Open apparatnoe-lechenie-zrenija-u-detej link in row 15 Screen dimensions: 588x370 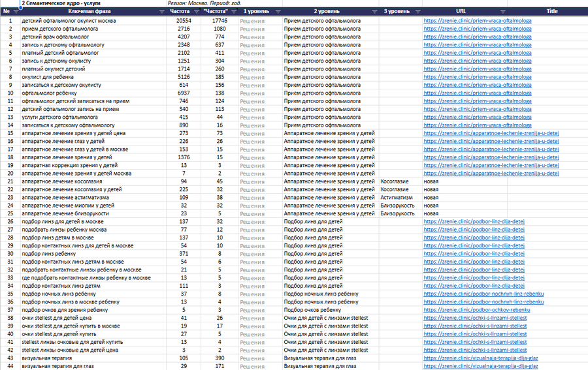(x=491, y=133)
